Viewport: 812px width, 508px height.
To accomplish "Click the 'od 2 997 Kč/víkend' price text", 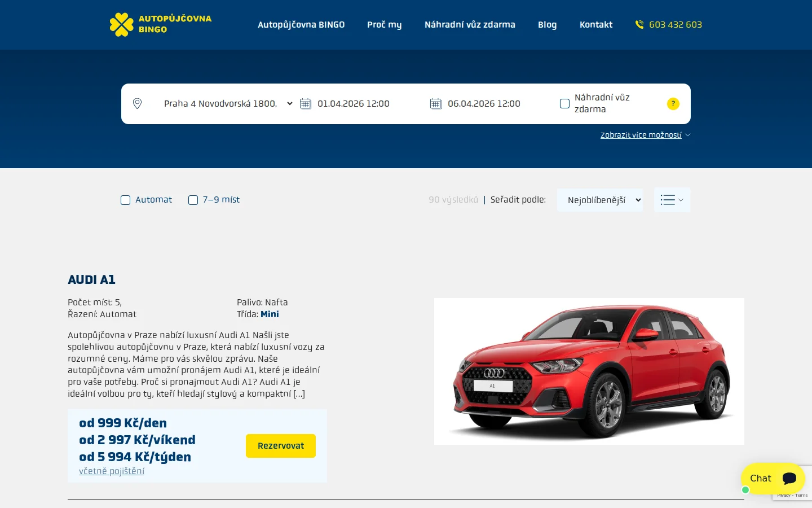I will (x=137, y=440).
